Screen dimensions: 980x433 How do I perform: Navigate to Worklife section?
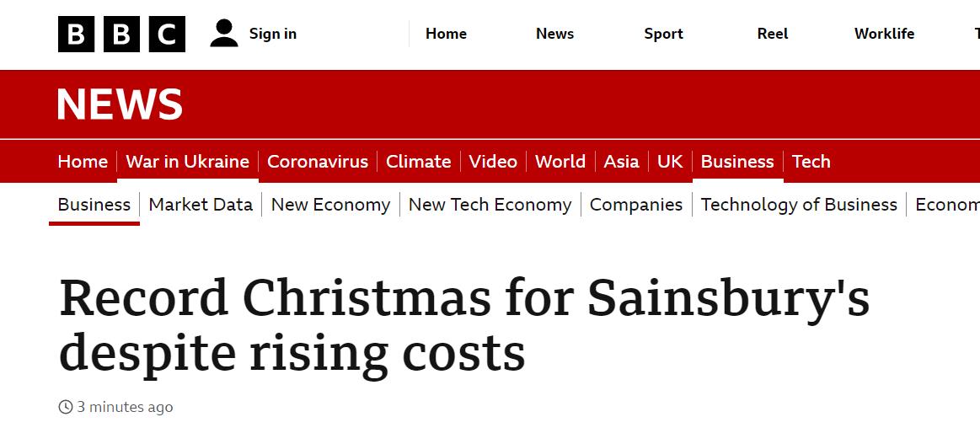click(x=884, y=34)
